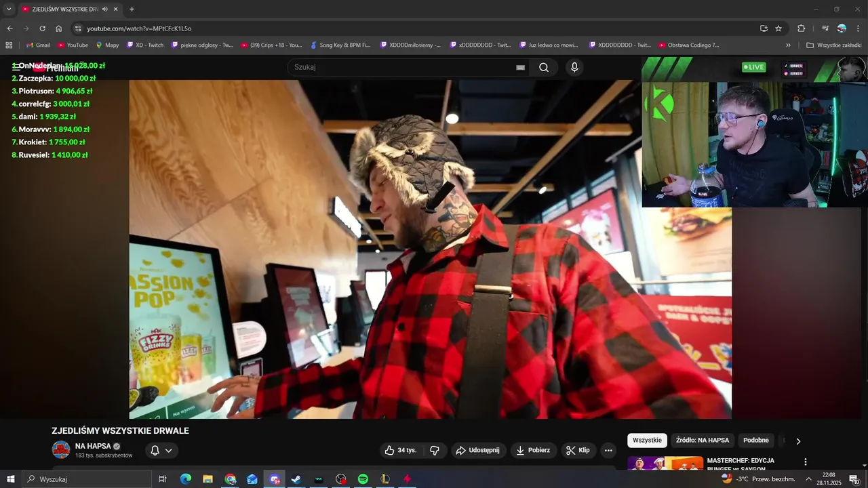
Task: Open the YouTube hamburger guide menu
Action: click(16, 67)
